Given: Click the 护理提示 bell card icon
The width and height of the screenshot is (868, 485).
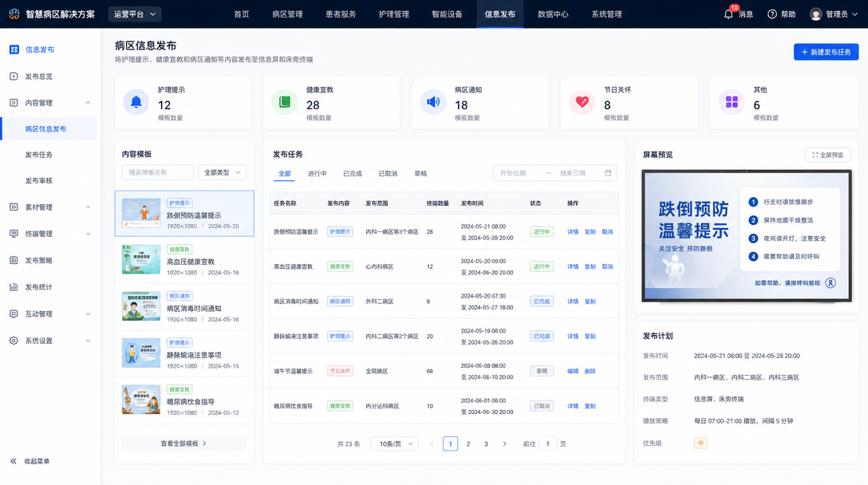Looking at the screenshot, I should 136,102.
